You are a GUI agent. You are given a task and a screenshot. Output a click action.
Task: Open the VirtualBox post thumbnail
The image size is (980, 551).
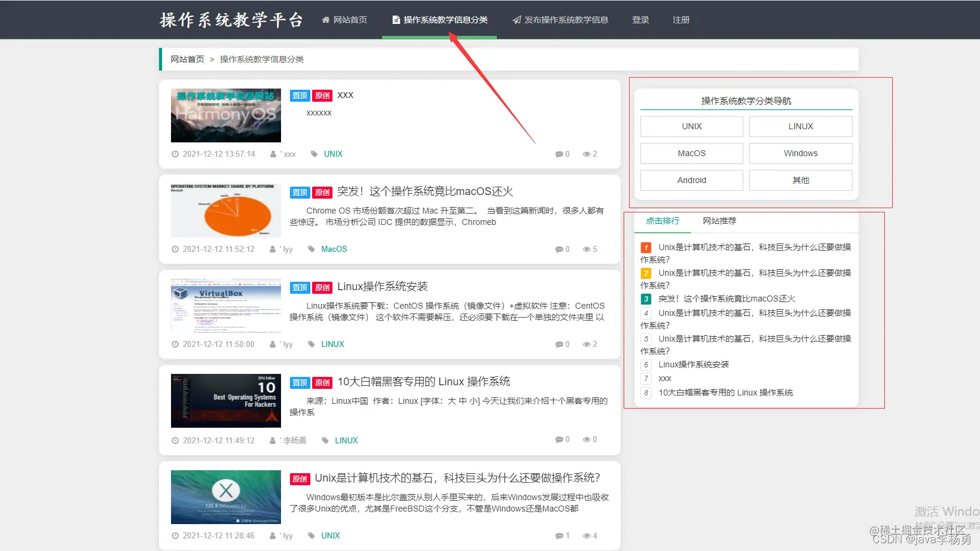[x=226, y=306]
